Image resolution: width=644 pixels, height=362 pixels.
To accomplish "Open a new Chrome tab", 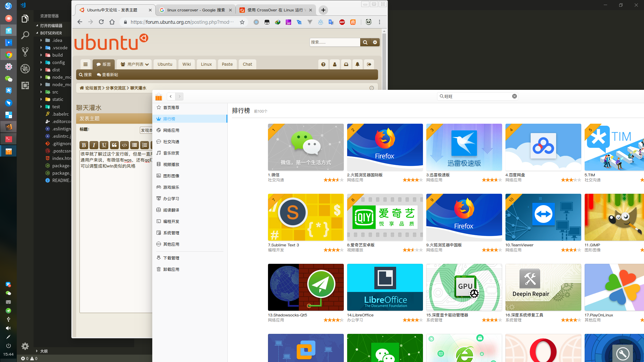I will (323, 10).
